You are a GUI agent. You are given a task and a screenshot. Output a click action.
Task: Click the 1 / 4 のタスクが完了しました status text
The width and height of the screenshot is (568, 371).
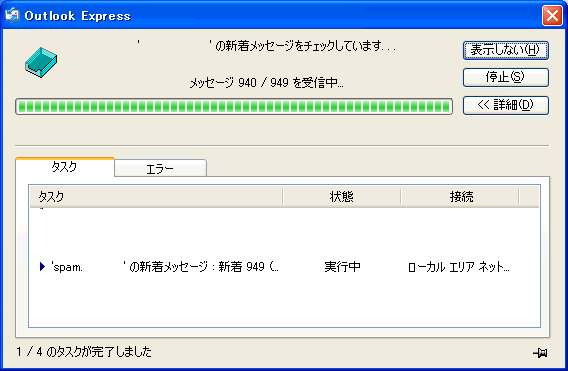pos(84,351)
